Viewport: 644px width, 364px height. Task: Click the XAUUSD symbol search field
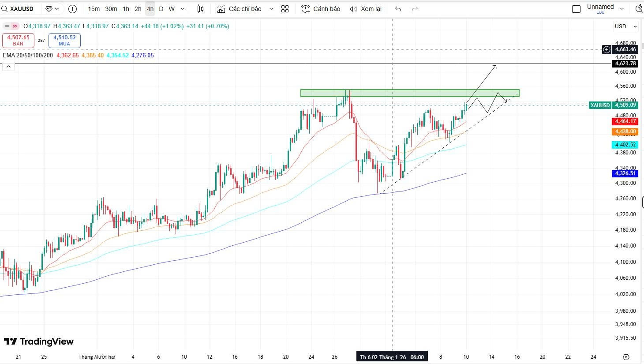(21, 9)
